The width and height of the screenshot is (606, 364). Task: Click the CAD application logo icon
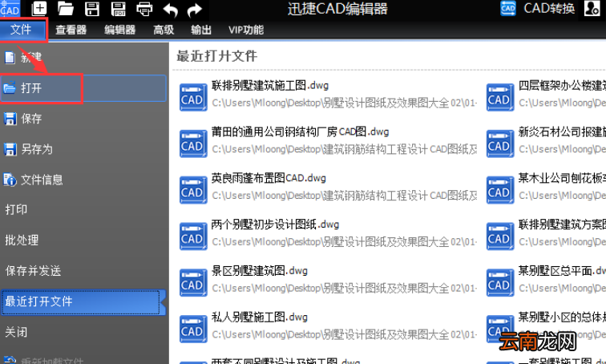pos(10,8)
